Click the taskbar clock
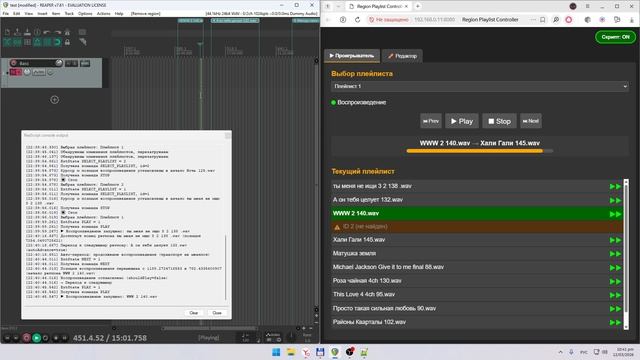Screen dimensions: 640x360 click(623, 352)
